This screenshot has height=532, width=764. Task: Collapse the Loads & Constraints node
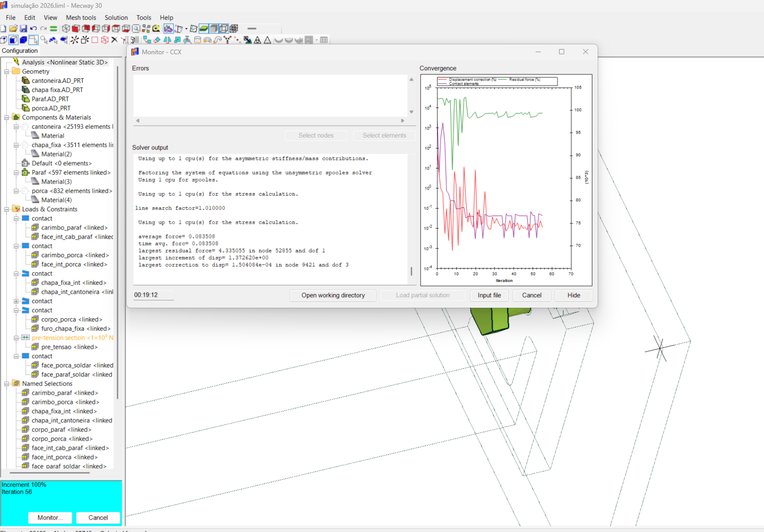click(7, 209)
